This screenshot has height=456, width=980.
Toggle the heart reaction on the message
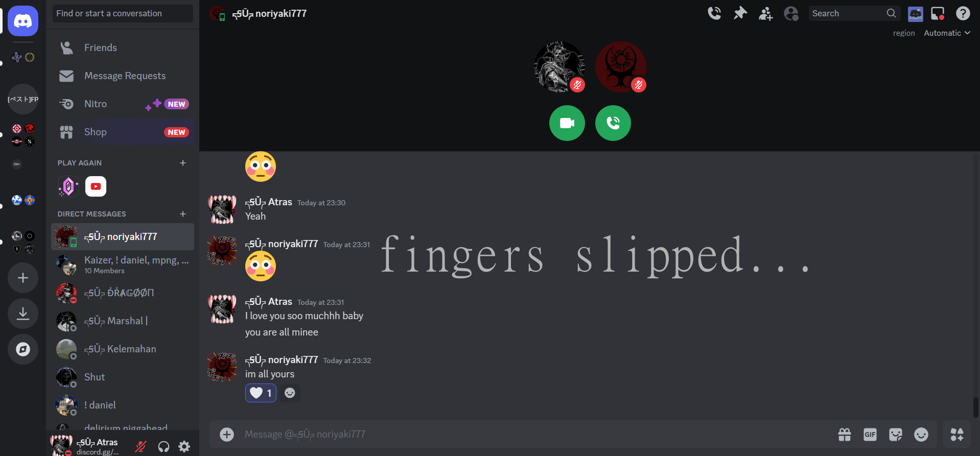(261, 393)
